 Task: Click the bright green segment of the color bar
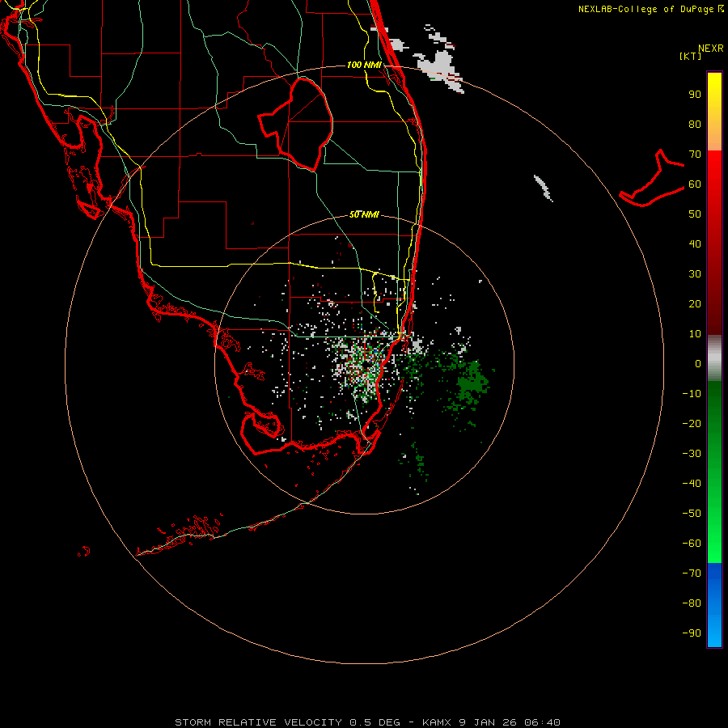tap(714, 472)
